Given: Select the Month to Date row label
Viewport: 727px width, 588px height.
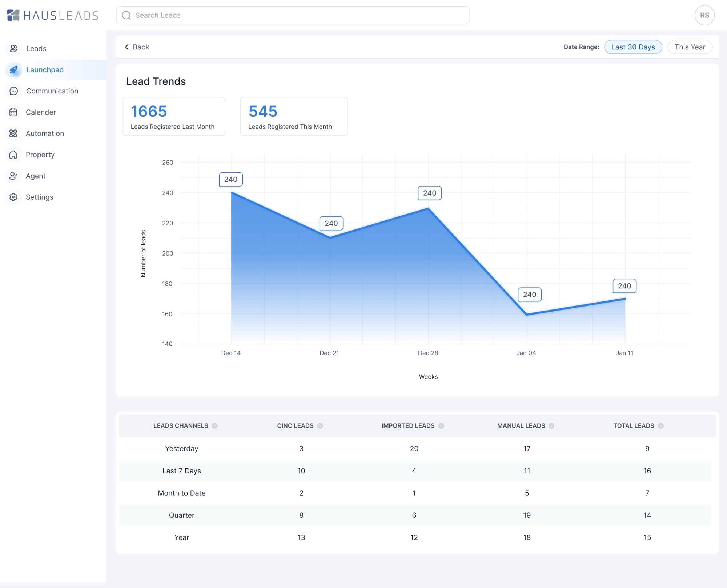Looking at the screenshot, I should [182, 493].
